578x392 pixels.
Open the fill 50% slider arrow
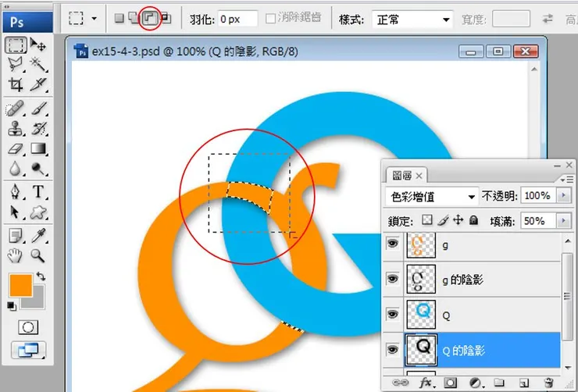click(x=564, y=221)
